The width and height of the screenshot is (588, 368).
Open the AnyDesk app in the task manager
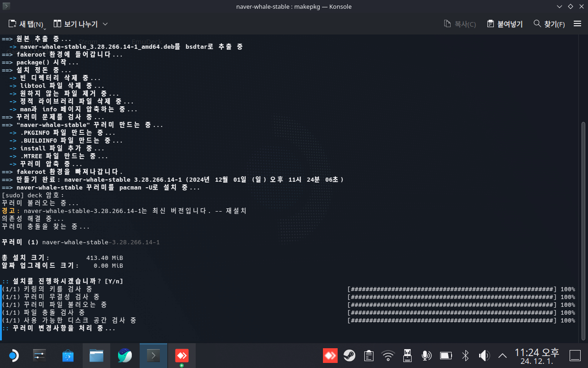182,356
